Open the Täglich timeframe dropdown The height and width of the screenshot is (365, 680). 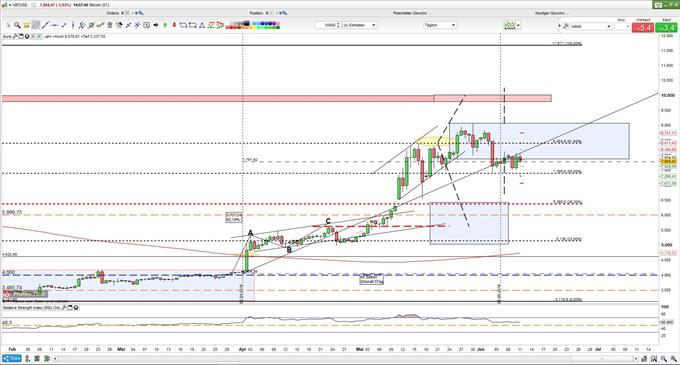[440, 25]
